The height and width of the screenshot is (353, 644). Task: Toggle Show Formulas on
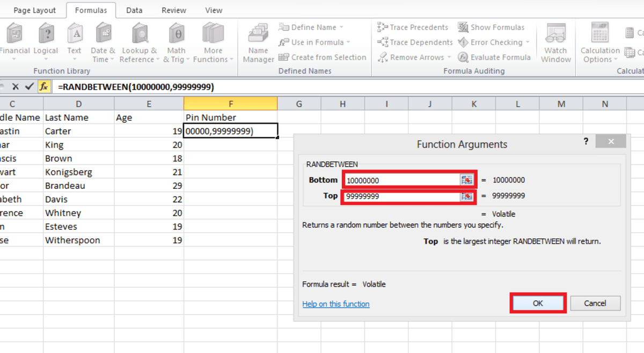tap(462, 27)
